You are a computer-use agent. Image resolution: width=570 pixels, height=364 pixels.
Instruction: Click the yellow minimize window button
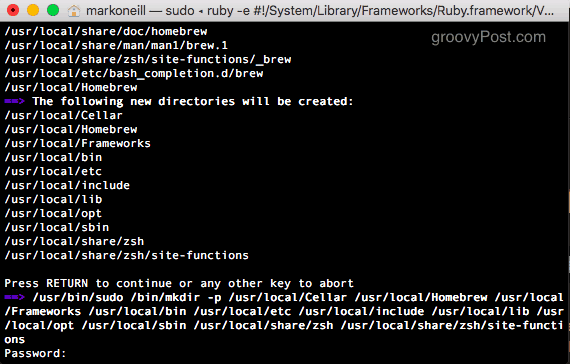[33, 10]
